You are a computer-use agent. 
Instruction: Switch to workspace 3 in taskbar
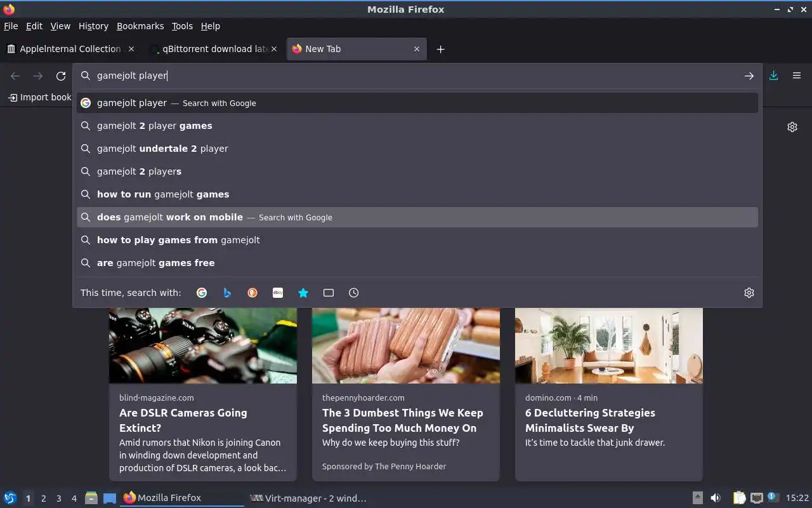click(59, 498)
